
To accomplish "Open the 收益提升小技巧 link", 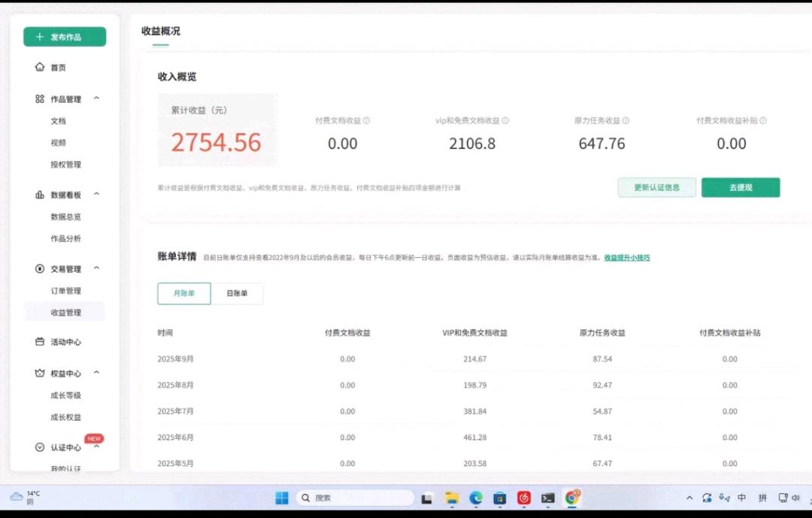I will coord(627,257).
